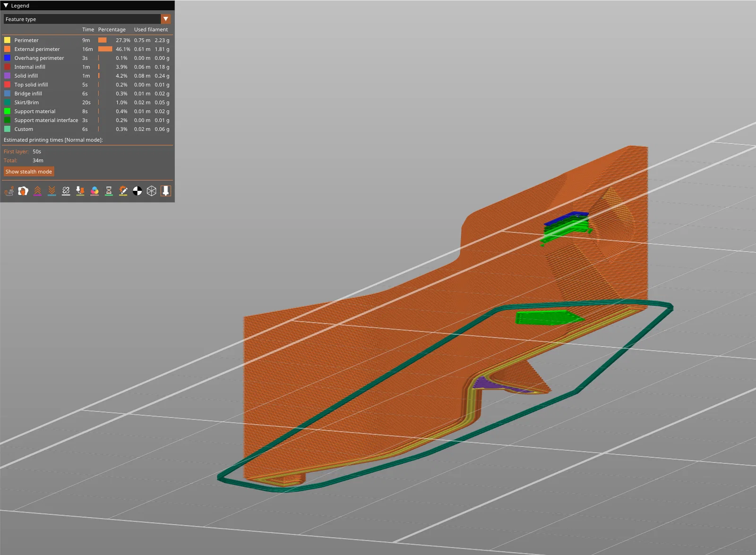The height and width of the screenshot is (555, 756).
Task: Toggle Top solid infill row visibility
Action: click(x=87, y=85)
